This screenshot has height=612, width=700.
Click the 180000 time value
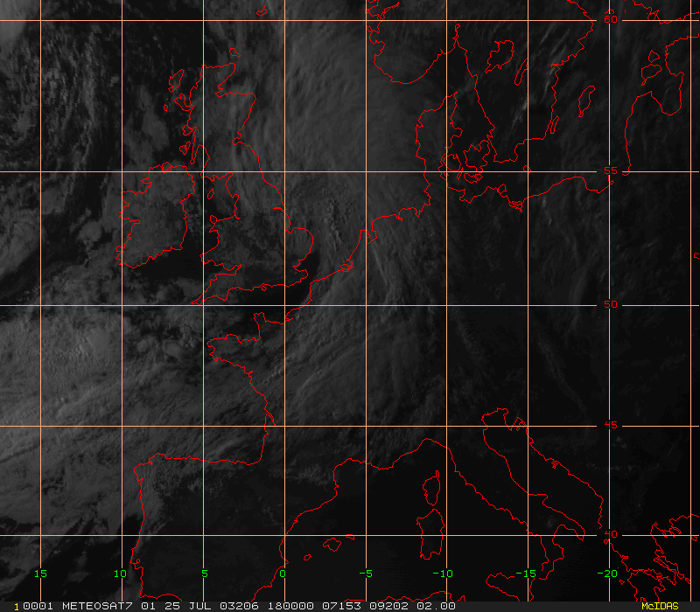(290, 606)
